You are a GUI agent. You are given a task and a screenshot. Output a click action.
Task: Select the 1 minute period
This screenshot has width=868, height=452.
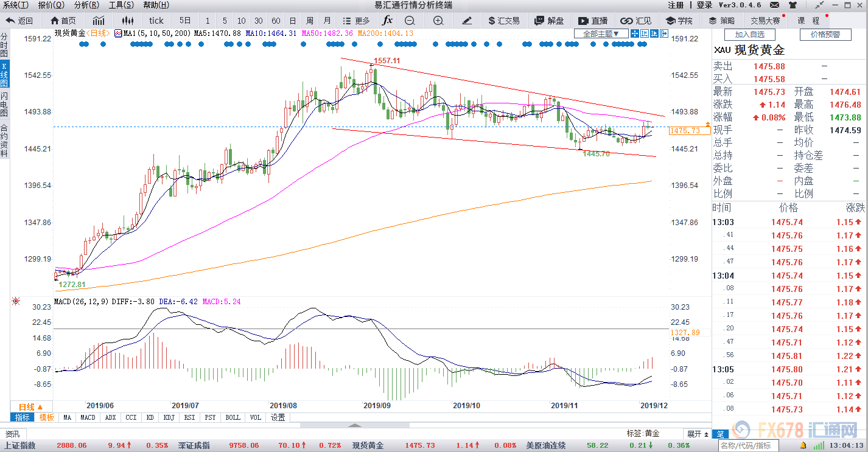(208, 21)
